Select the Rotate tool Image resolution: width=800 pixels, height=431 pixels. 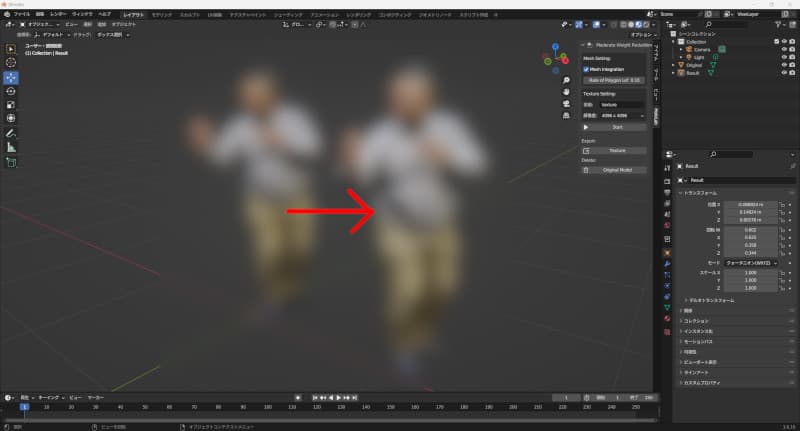11,90
